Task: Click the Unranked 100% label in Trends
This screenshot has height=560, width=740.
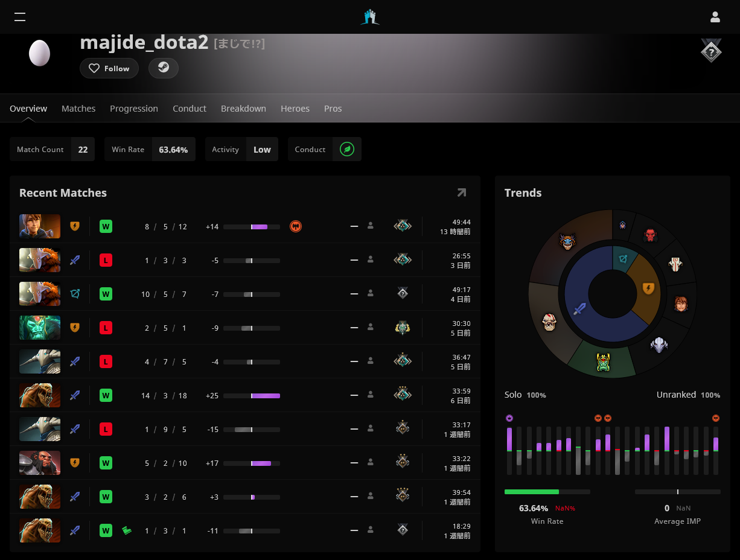Action: 689,395
